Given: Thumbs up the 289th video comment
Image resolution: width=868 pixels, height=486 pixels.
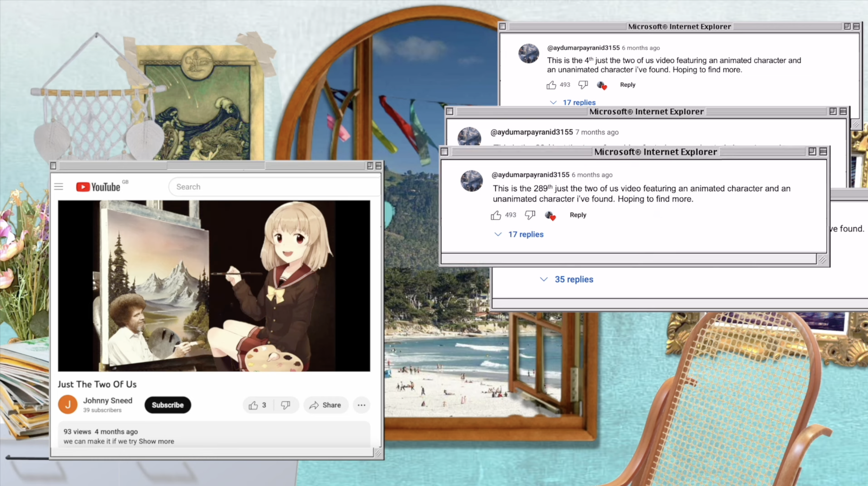Looking at the screenshot, I should 496,215.
